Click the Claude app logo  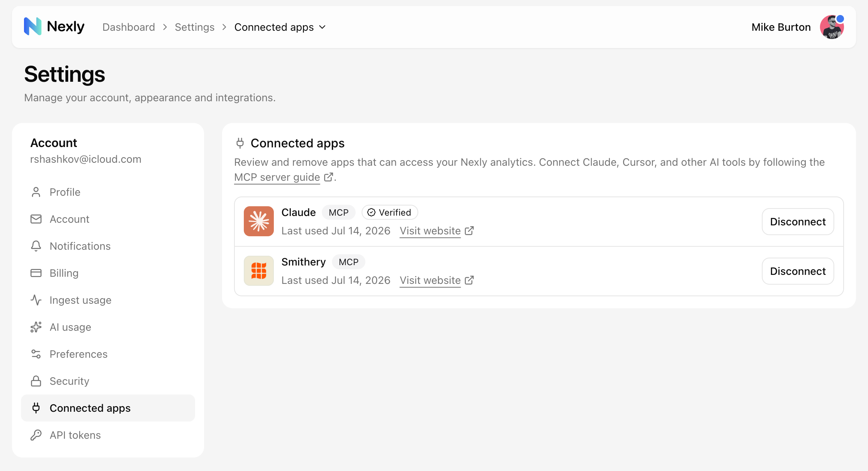click(259, 221)
